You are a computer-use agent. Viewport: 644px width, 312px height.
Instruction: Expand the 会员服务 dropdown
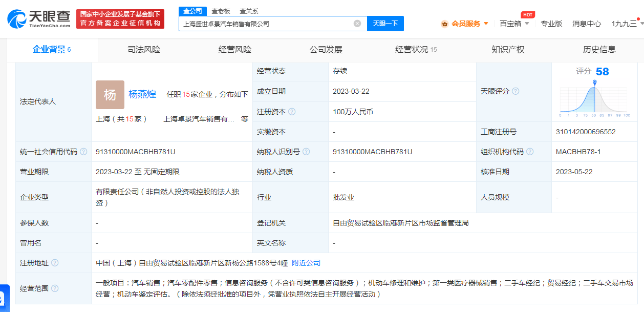[486, 24]
